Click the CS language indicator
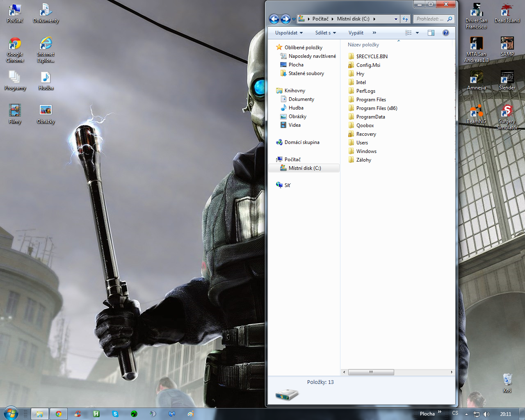The height and width of the screenshot is (420, 525). coord(455,413)
